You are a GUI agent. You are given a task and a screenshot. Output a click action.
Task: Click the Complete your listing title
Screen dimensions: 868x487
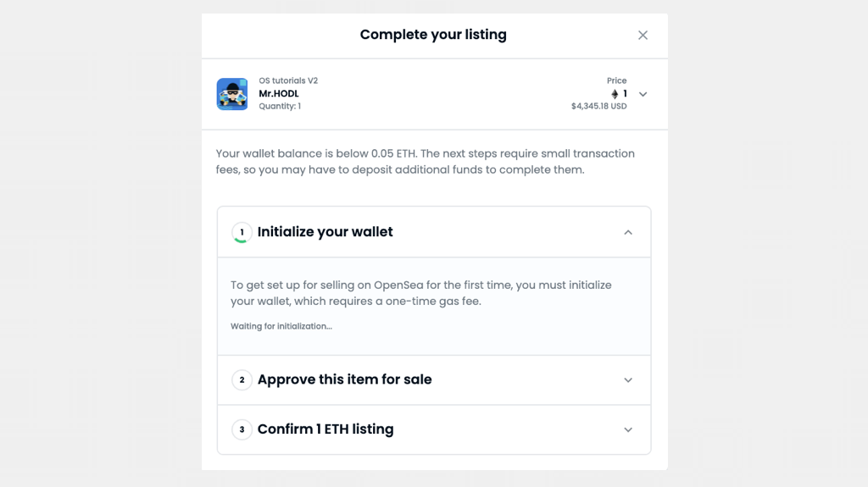433,35
